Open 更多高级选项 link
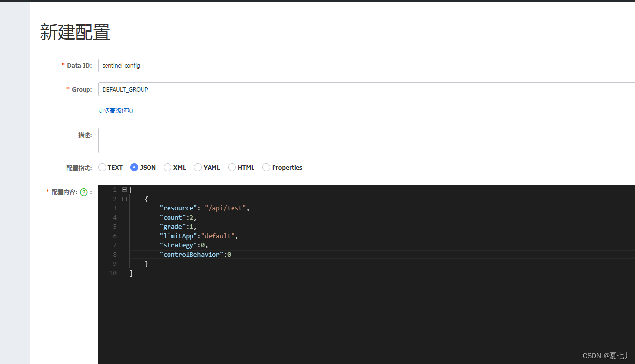635x364 pixels. click(115, 111)
